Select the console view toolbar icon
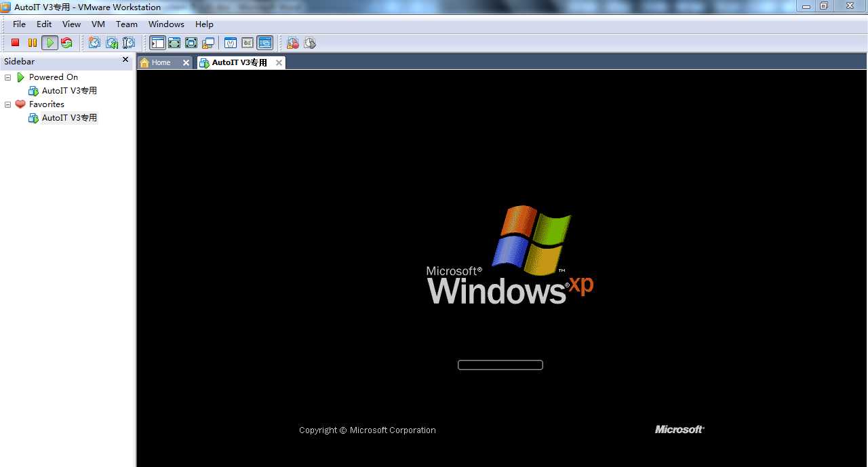Screen dimensions: 868x467 click(264, 43)
